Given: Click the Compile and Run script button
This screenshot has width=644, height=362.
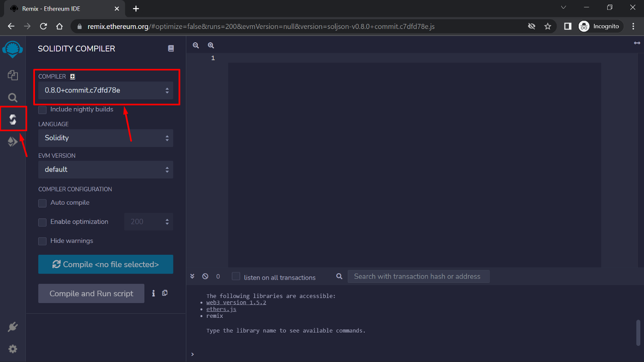Looking at the screenshot, I should click(x=91, y=293).
